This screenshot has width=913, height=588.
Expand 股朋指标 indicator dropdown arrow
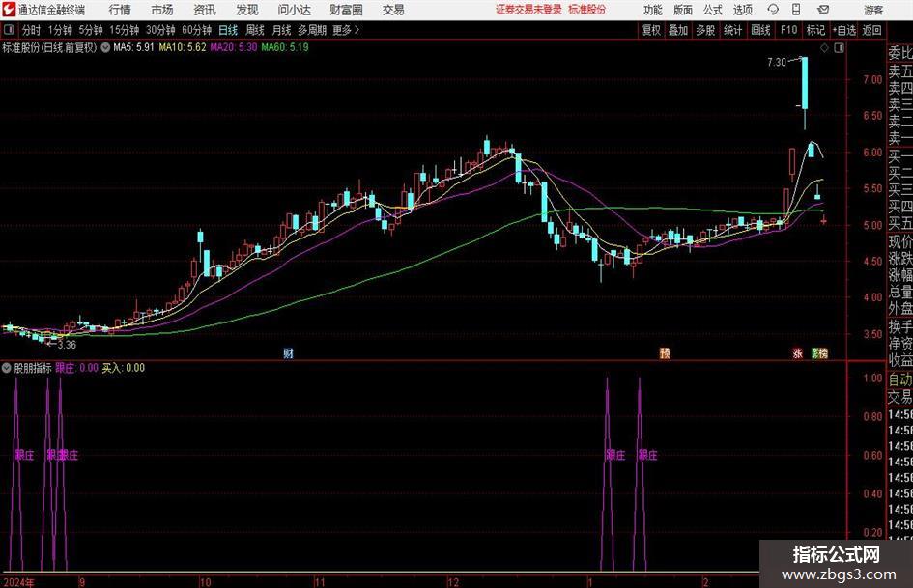click(7, 368)
